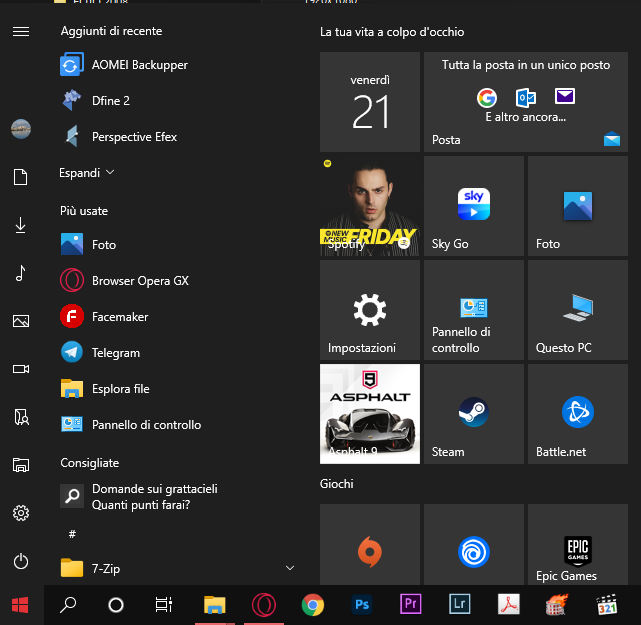The image size is (641, 625).
Task: Open the Questo PC tile
Action: [x=578, y=310]
